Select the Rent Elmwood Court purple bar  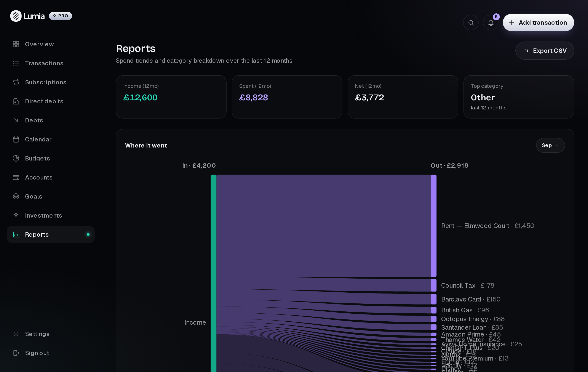[x=433, y=226]
